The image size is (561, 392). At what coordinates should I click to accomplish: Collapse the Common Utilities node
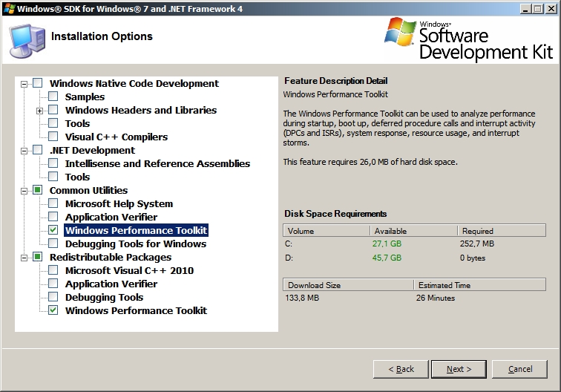coord(24,191)
